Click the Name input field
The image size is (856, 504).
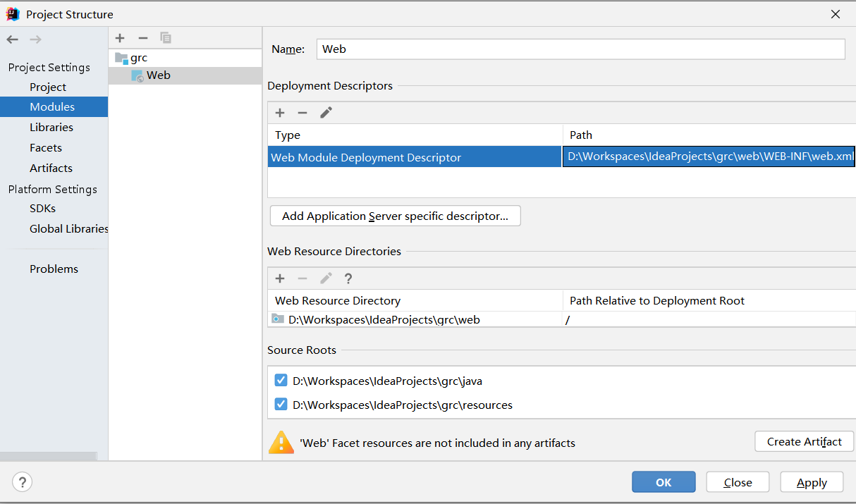[580, 49]
